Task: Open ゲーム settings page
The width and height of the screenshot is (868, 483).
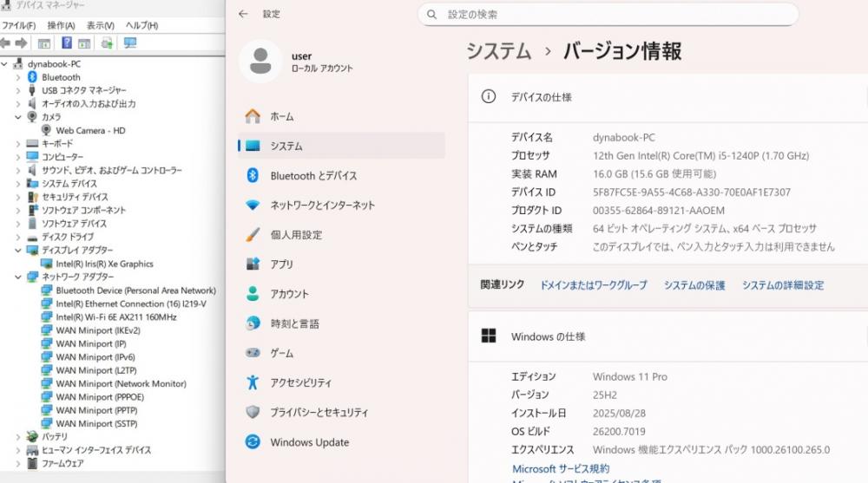Action: pos(341,353)
